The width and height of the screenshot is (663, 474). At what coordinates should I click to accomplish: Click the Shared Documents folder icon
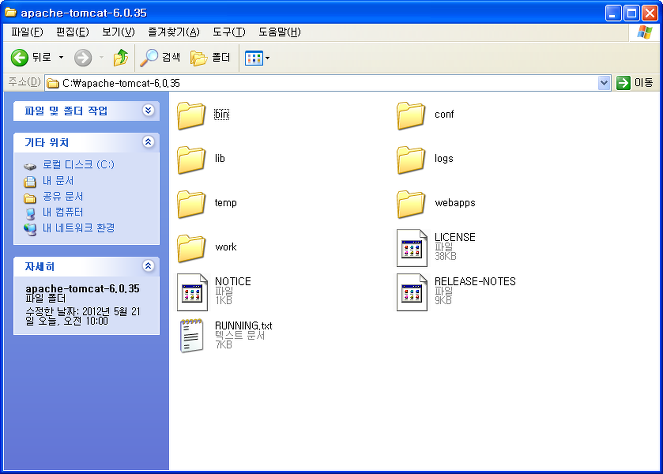pyautogui.click(x=30, y=197)
